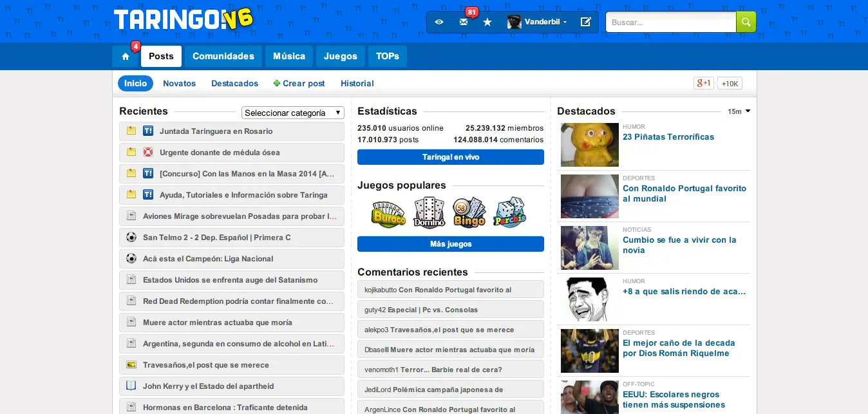Screen dimensions: 868x414
Task: Open the recently viewed posts eye icon
Action: coord(439,21)
